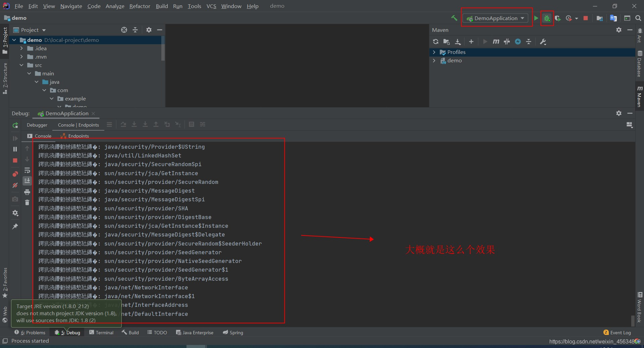The width and height of the screenshot is (644, 348).
Task: Open Maven settings wrench icon
Action: pyautogui.click(x=543, y=42)
